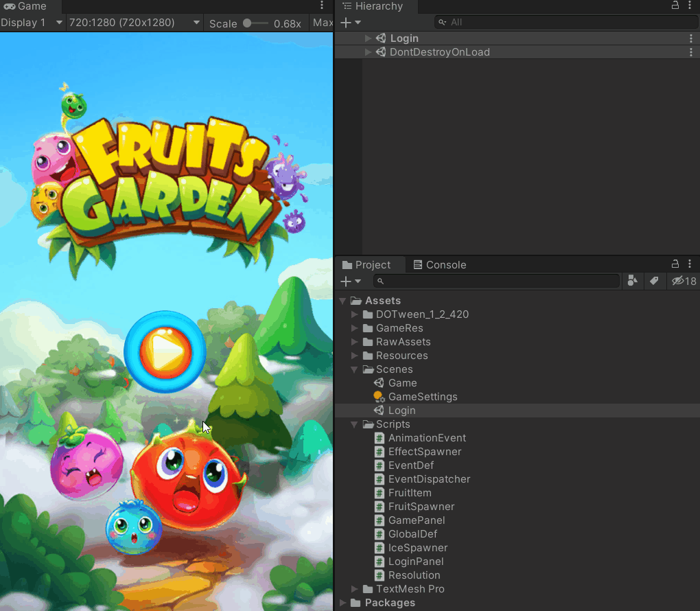Select the DontDestroyOnLoad row in Hierarchy
The image size is (700, 611).
coord(517,52)
